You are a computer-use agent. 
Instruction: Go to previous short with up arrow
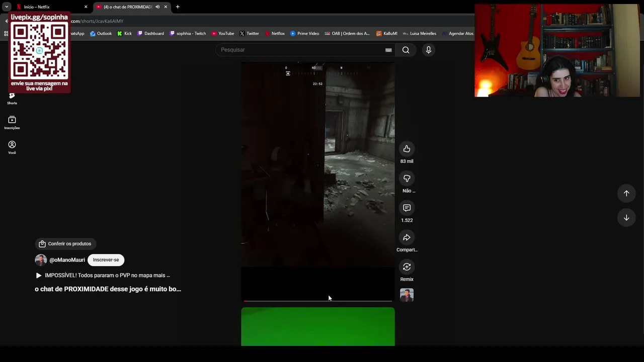pyautogui.click(x=626, y=193)
